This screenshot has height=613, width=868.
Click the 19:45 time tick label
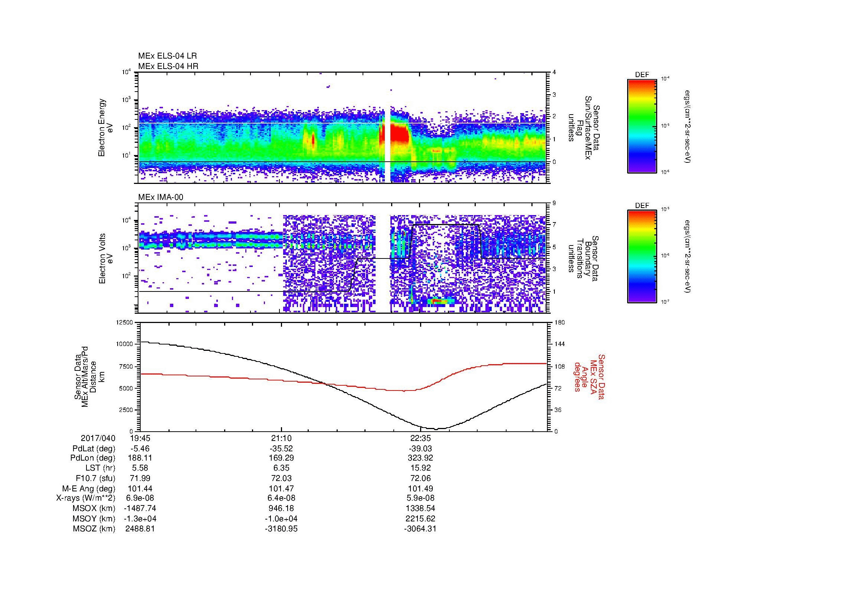pos(140,438)
